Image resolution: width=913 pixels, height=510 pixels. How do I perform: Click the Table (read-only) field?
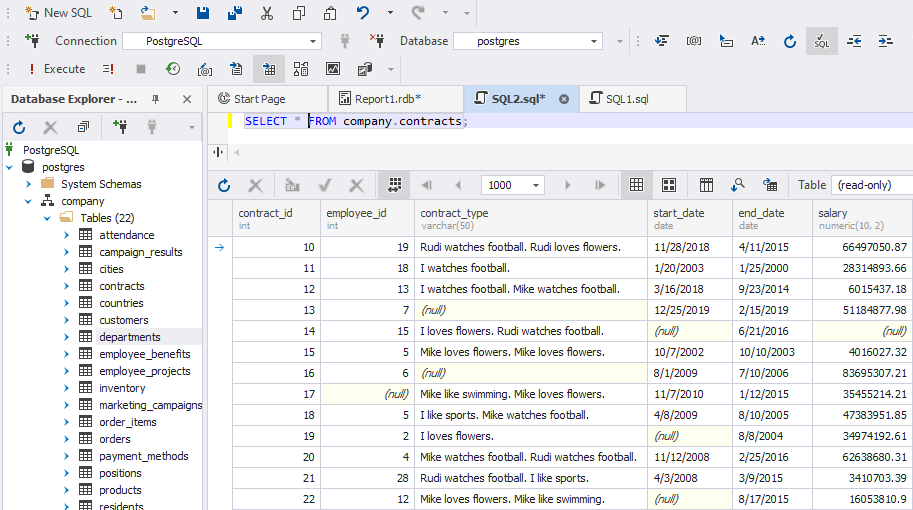click(x=872, y=185)
